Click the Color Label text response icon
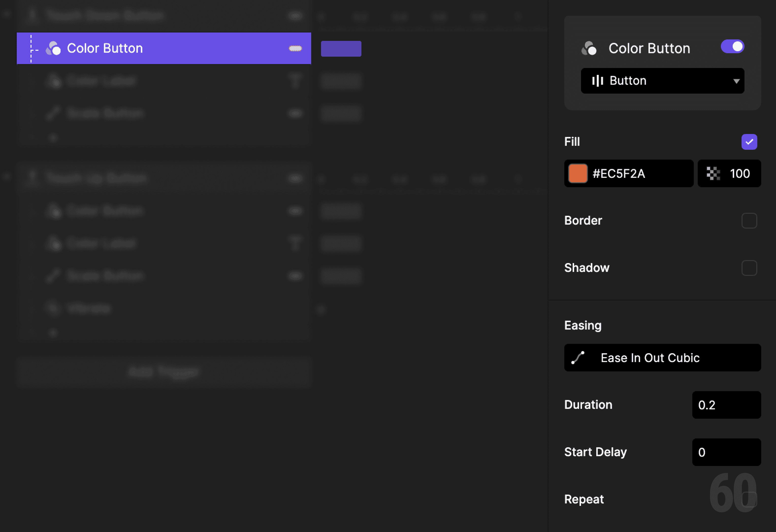The image size is (776, 532). coord(54,81)
